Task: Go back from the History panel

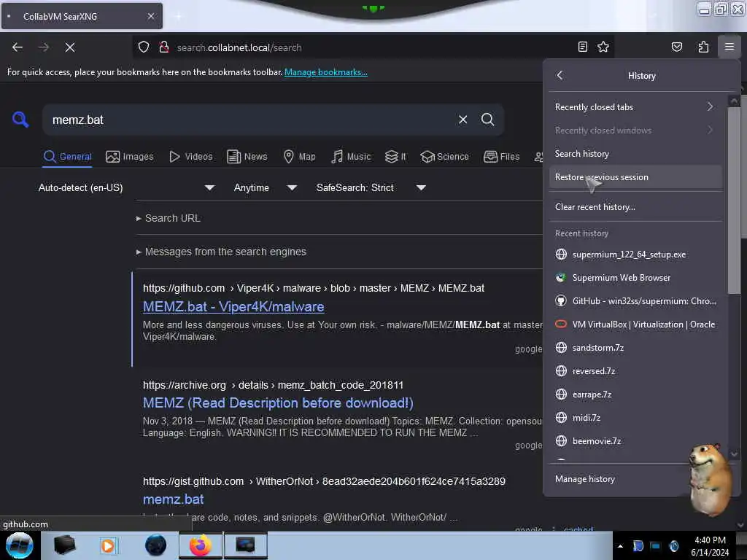Action: 560,75
